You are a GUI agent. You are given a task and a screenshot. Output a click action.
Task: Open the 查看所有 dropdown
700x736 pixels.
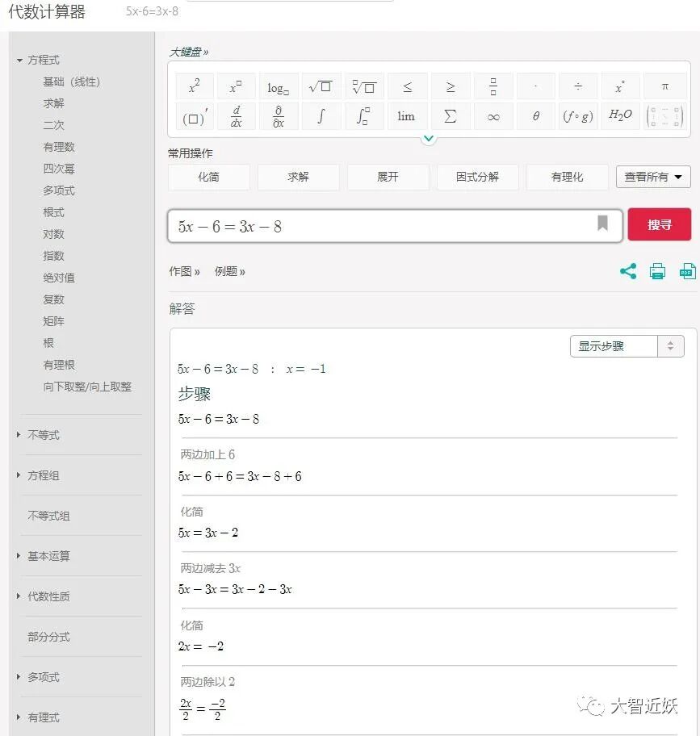pos(653,177)
